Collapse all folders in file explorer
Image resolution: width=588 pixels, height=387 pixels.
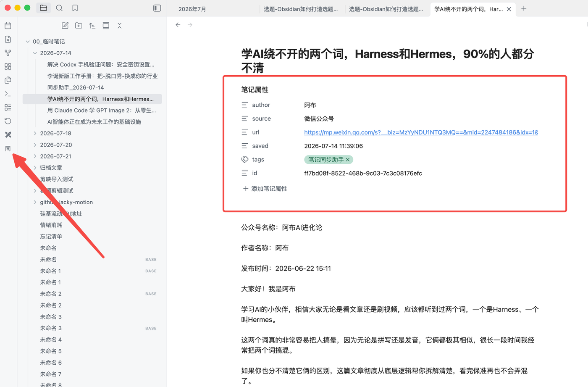click(x=120, y=26)
